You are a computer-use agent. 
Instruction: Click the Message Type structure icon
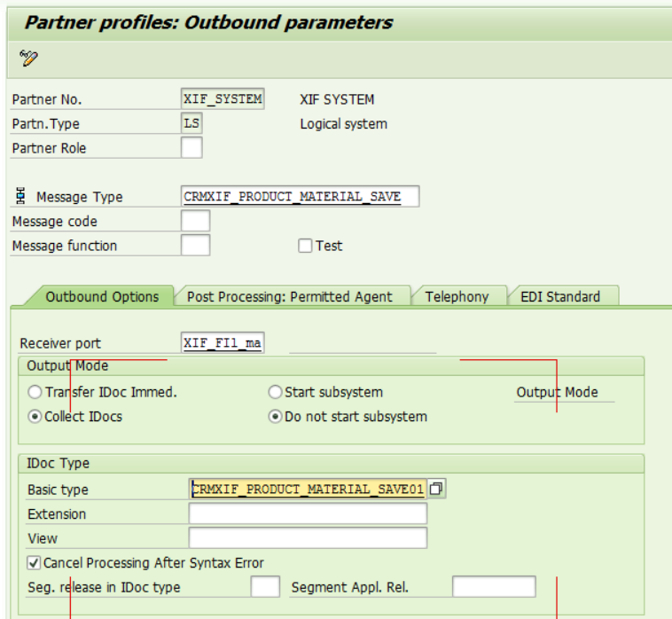pos(20,195)
